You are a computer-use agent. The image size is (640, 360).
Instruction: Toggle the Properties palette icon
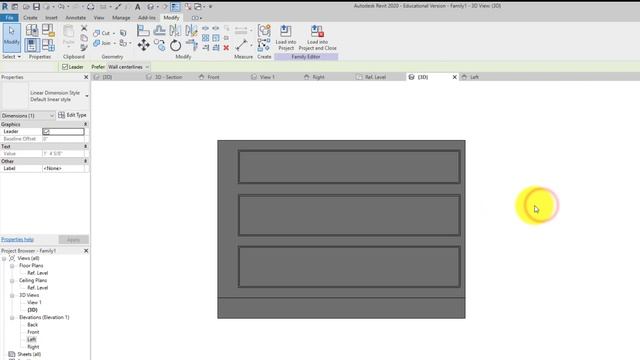[x=32, y=45]
